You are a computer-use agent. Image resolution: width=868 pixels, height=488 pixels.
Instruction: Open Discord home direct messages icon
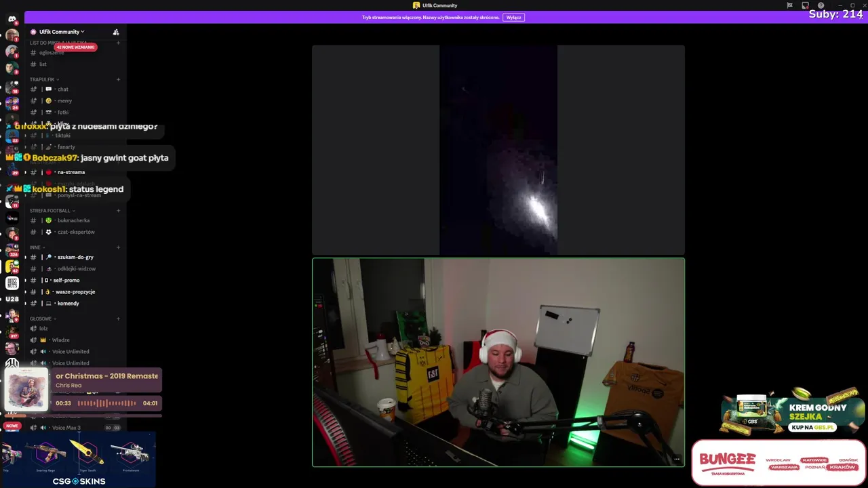(12, 19)
